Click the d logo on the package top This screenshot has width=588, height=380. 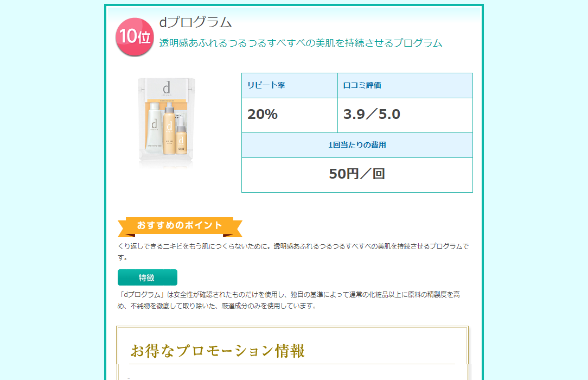point(167,89)
